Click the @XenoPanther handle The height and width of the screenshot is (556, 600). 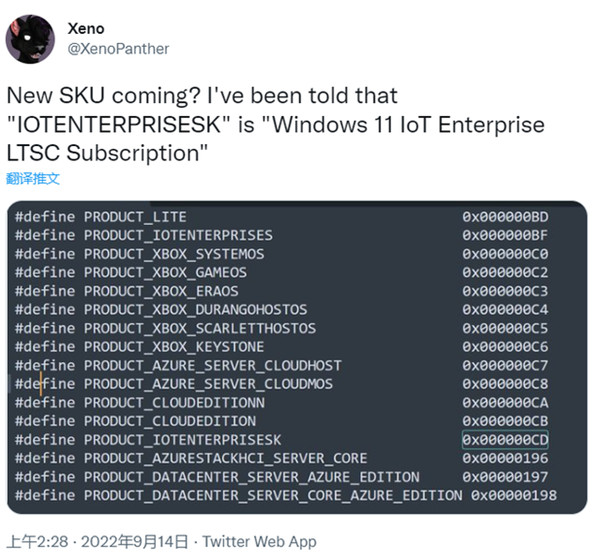tap(117, 48)
